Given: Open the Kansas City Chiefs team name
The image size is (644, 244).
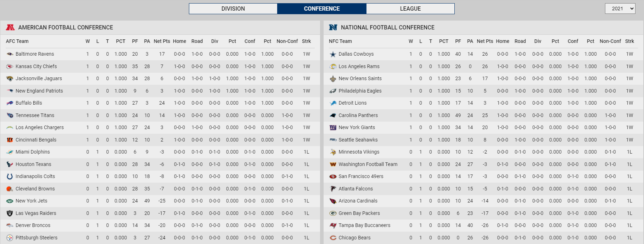Looking at the screenshot, I should 36,66.
